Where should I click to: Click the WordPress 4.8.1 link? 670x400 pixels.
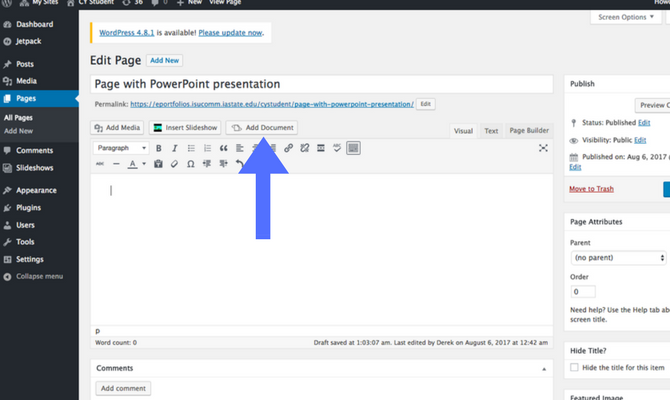(126, 32)
